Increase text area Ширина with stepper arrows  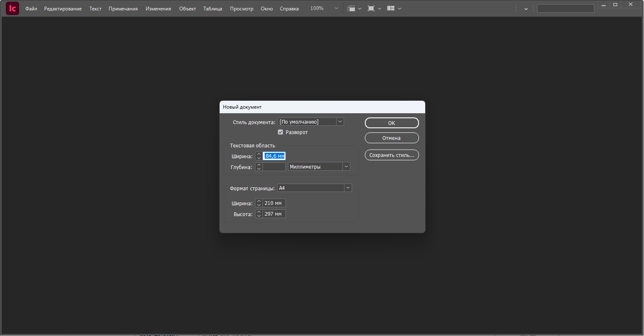point(259,154)
